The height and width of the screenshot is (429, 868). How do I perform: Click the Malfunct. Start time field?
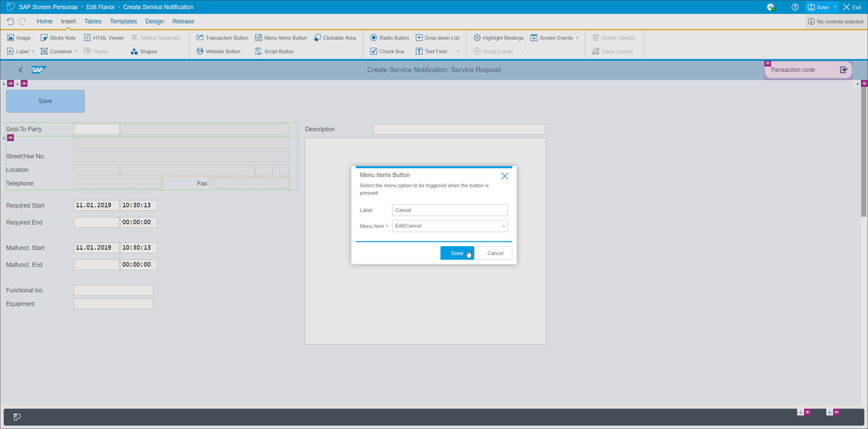[x=139, y=247]
